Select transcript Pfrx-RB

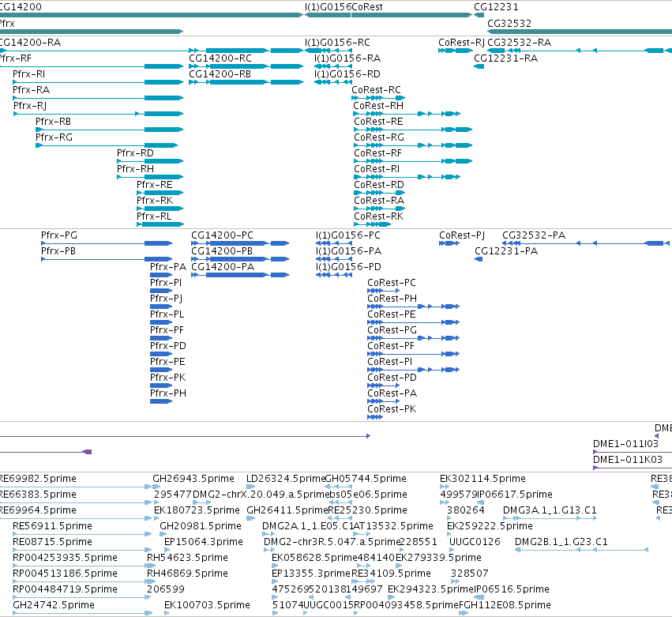(x=109, y=130)
